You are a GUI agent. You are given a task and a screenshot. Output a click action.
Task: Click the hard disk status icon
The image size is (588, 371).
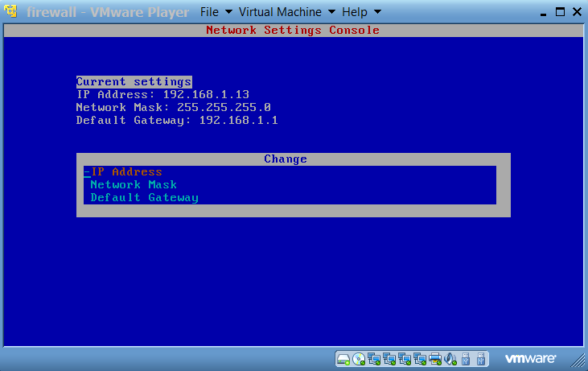click(343, 358)
